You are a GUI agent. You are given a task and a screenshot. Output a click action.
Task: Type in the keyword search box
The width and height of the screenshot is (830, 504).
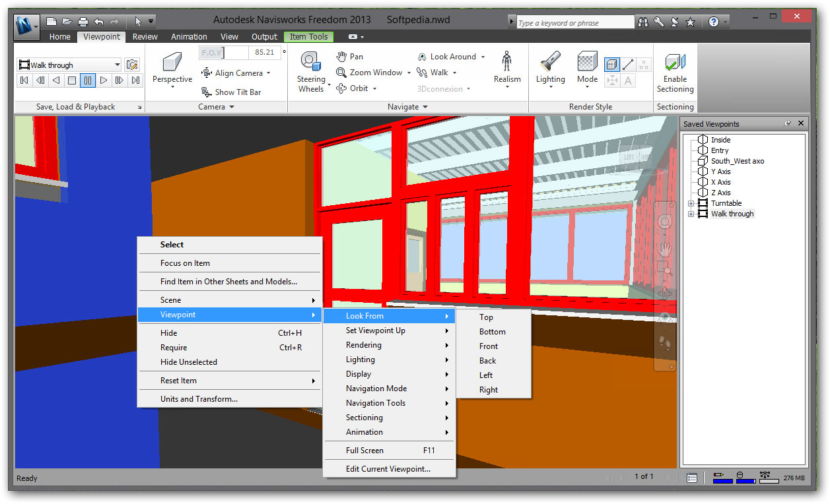[573, 23]
